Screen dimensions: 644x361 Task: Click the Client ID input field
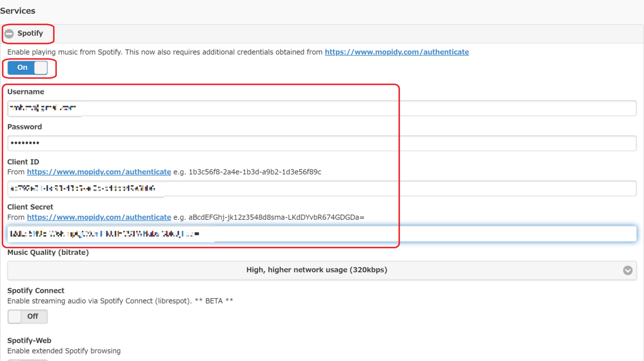click(x=322, y=188)
